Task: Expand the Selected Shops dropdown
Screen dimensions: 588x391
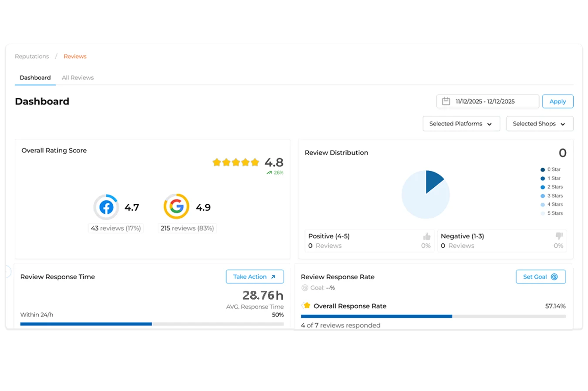Action: click(x=539, y=124)
